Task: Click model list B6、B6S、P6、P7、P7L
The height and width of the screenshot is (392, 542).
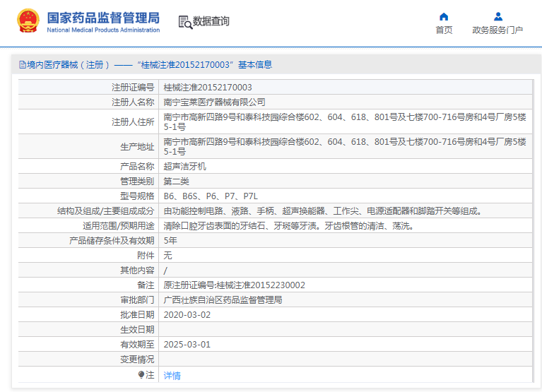Action: coord(211,196)
